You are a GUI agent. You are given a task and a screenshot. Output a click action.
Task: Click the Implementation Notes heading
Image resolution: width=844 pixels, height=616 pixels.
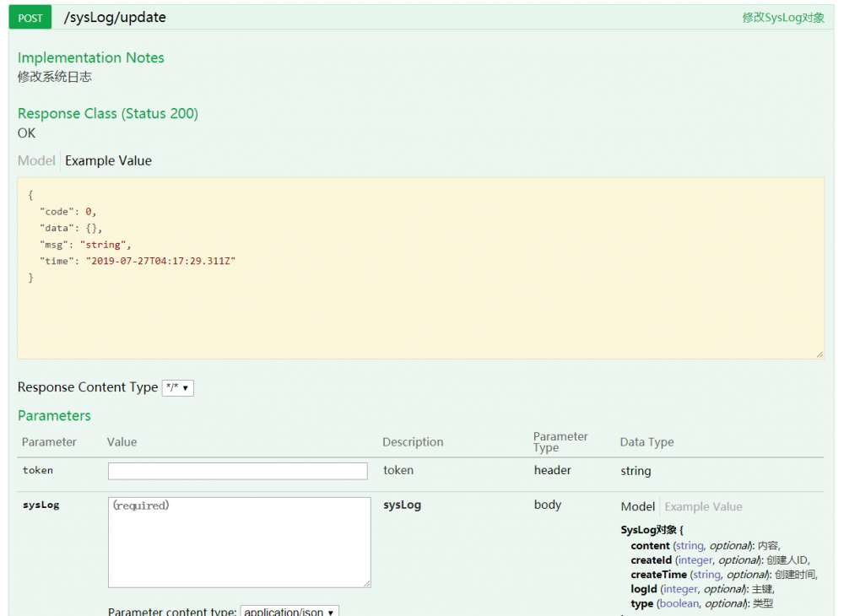pyautogui.click(x=91, y=57)
